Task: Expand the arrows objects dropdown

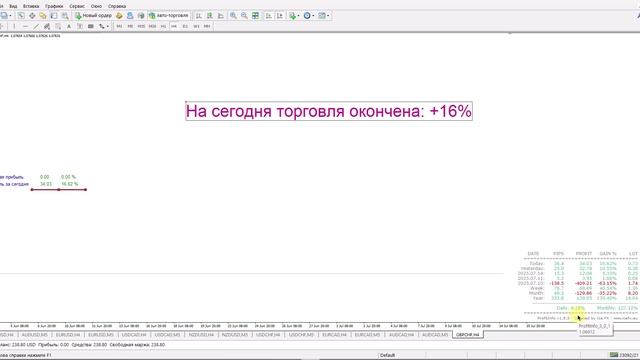Action: pos(107,26)
